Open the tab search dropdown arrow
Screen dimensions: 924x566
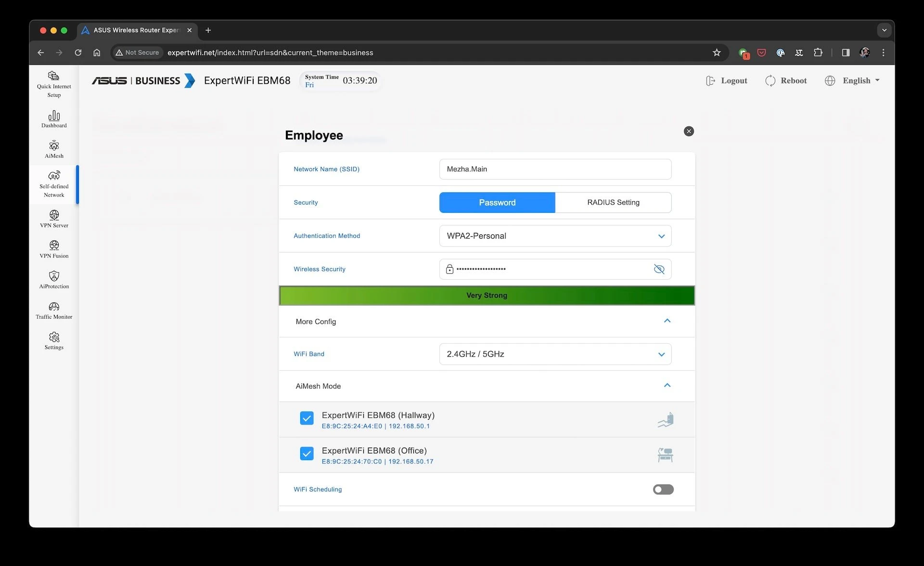tap(884, 30)
